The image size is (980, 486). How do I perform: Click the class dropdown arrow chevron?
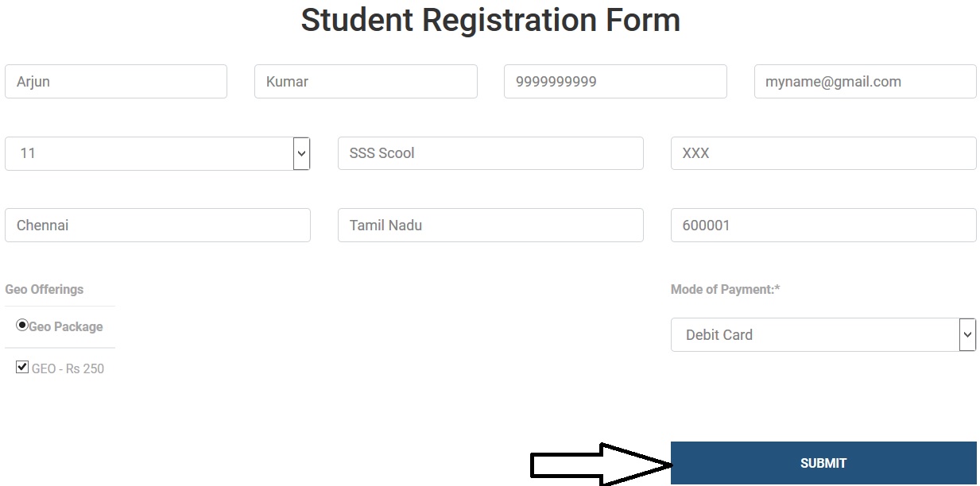click(301, 153)
